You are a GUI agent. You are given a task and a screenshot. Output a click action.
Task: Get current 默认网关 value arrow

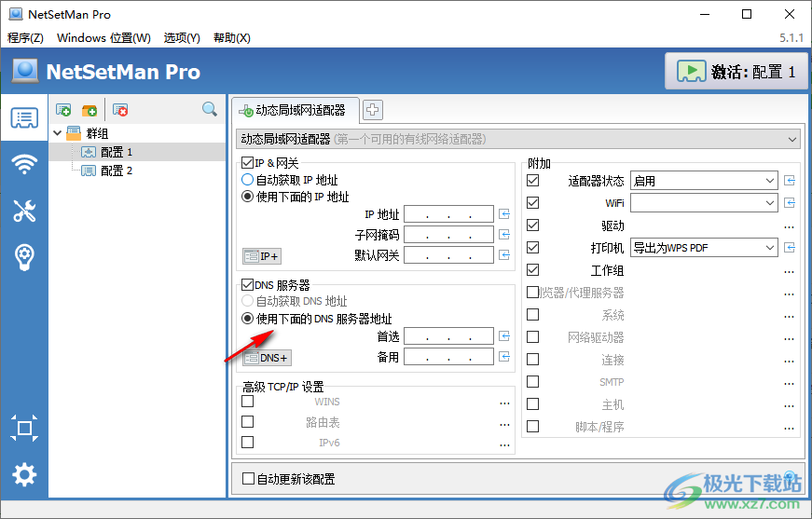point(504,254)
